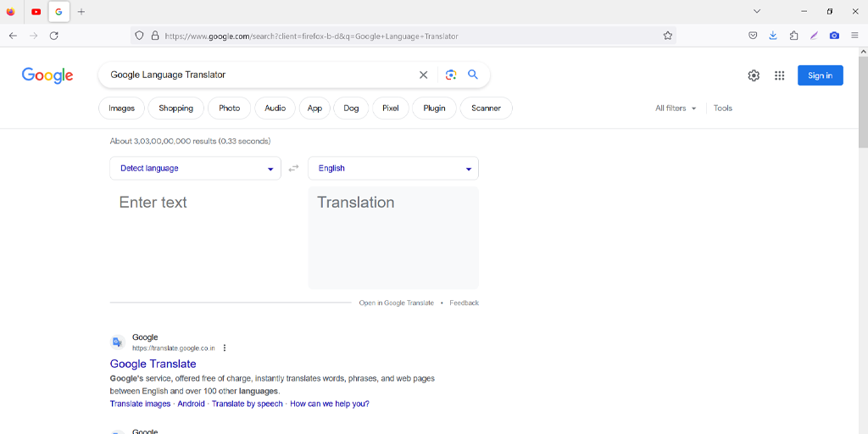Open the Detect language source dropdown
Screen dimensions: 868x434
(x=195, y=169)
